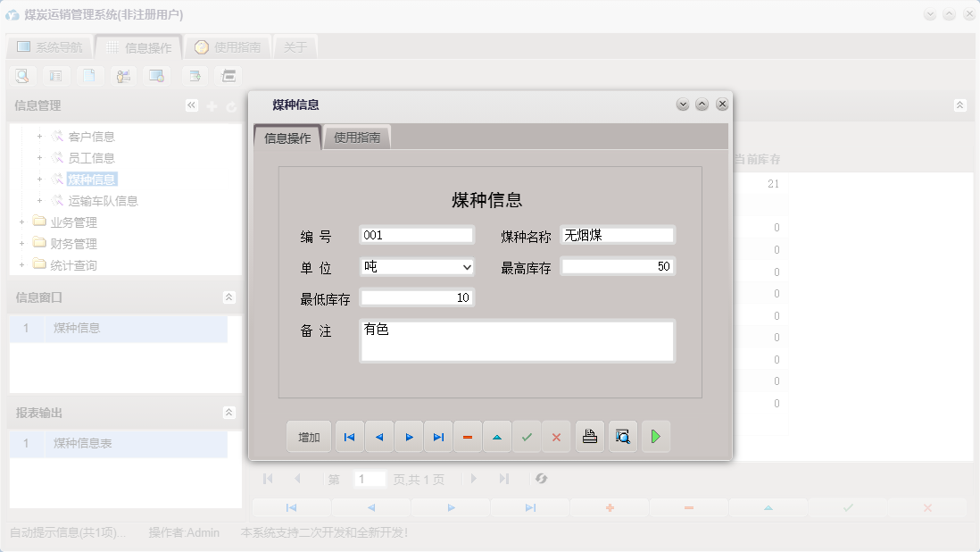Jump to the last record in the dialog
This screenshot has width=980, height=552.
click(x=438, y=437)
